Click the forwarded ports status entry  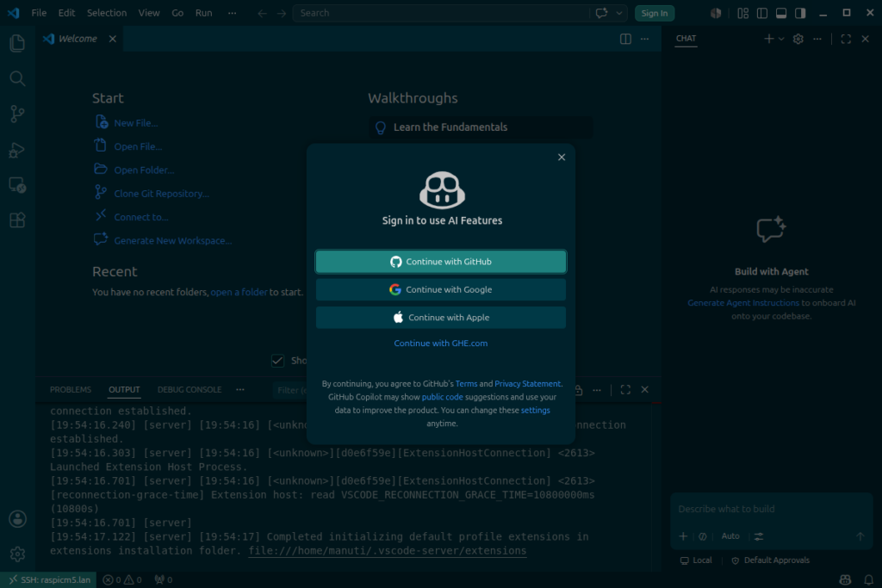click(164, 579)
